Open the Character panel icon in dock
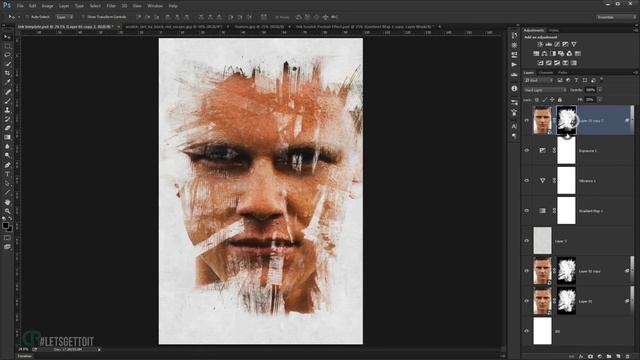This screenshot has height=360, width=640. tap(514, 127)
